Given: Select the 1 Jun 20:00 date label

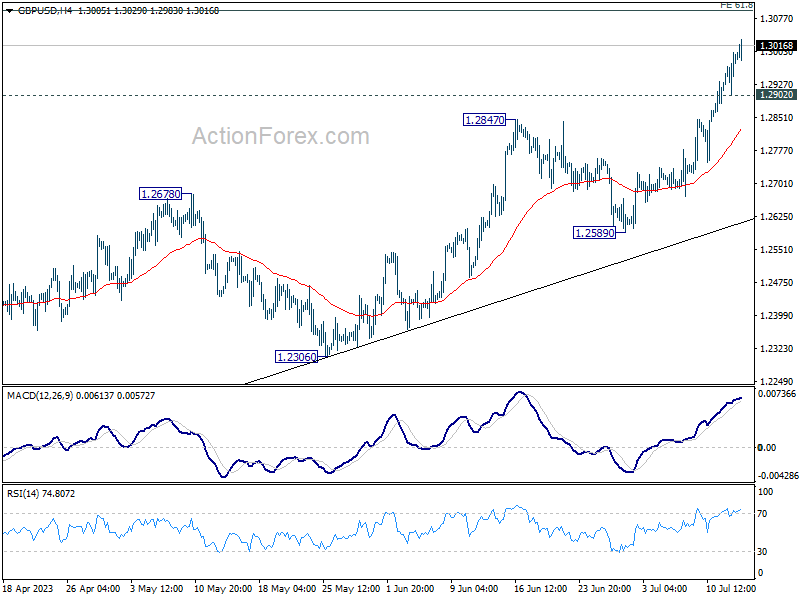Looking at the screenshot, I should [x=410, y=589].
